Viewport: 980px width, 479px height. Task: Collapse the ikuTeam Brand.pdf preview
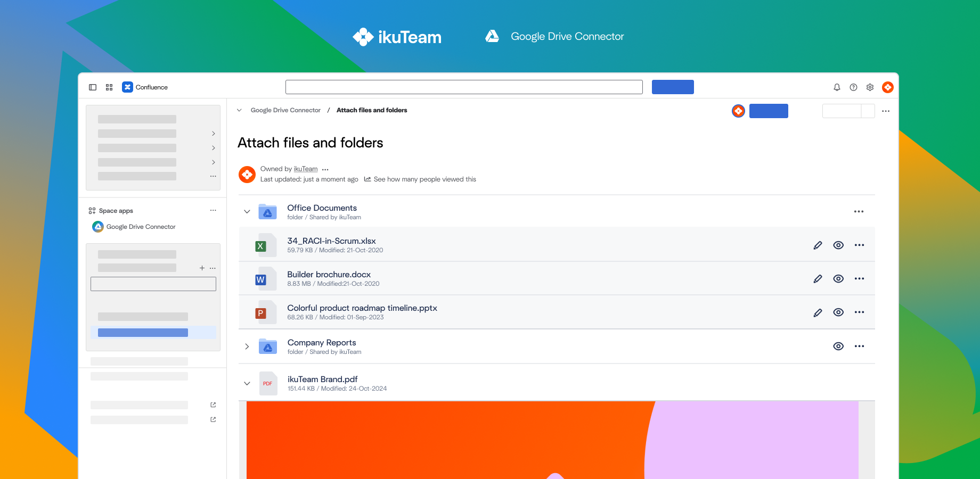[x=247, y=383]
